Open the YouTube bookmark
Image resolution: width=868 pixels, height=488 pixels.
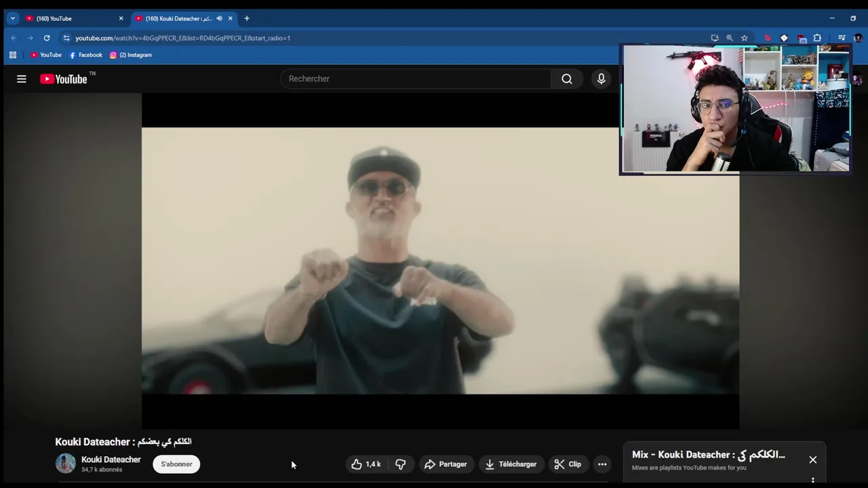pos(46,55)
